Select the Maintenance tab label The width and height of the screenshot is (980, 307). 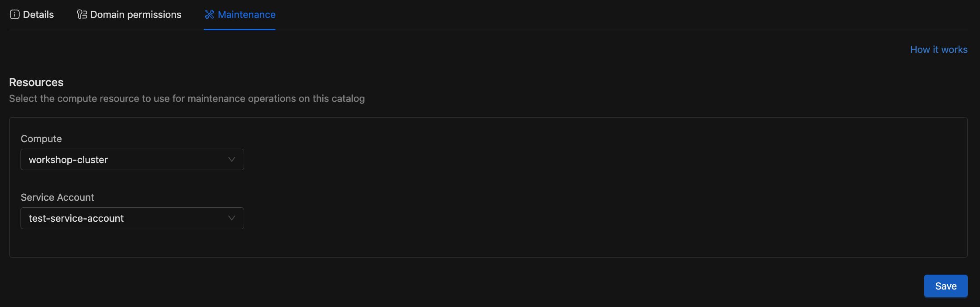tap(246, 14)
